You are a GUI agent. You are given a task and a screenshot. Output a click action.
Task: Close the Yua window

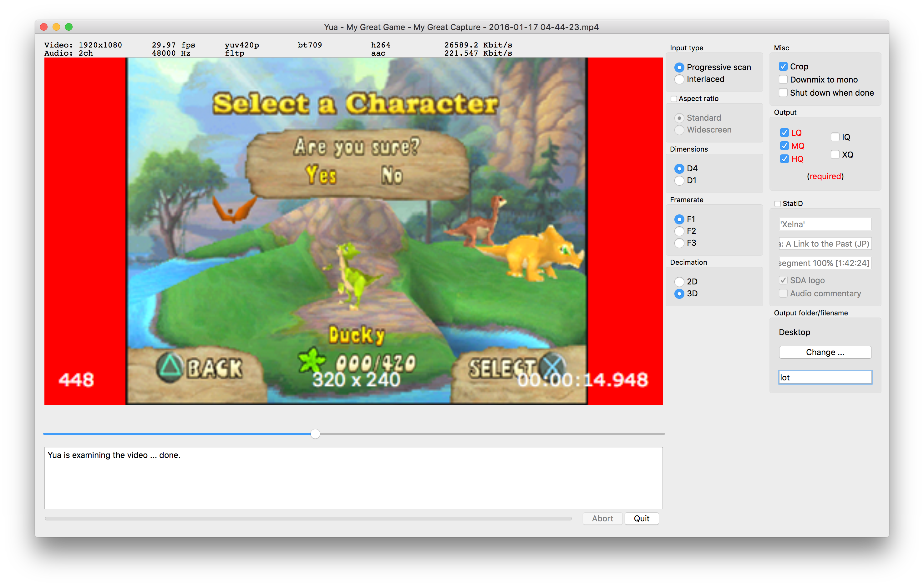(44, 27)
